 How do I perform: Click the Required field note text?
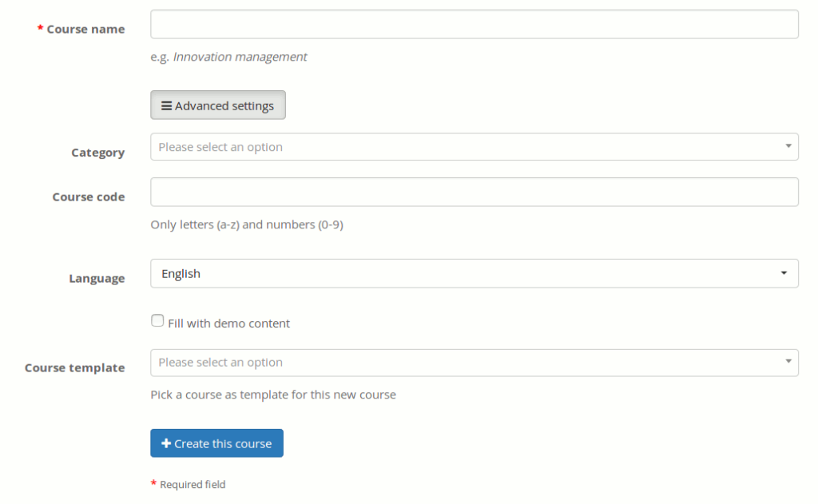coord(194,484)
